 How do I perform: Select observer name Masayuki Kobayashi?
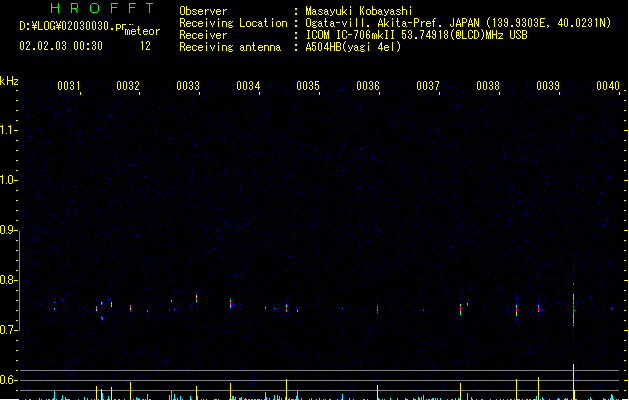coord(359,11)
